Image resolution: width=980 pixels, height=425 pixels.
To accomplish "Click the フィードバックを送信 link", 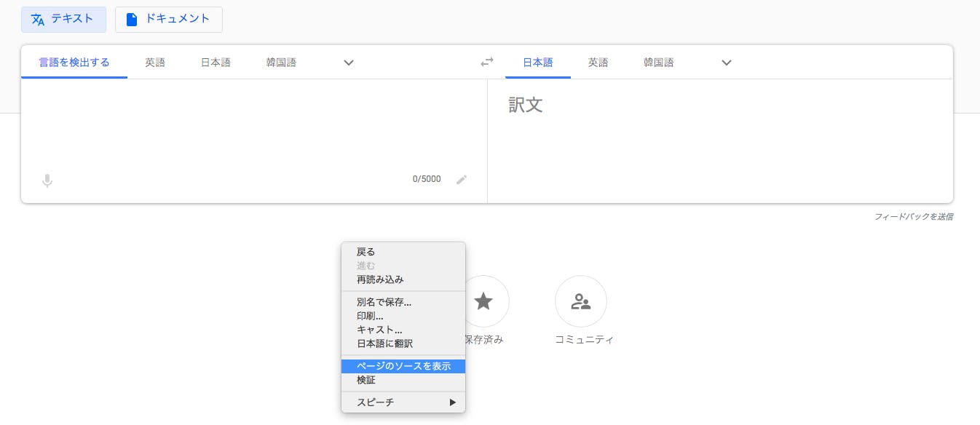I will pyautogui.click(x=914, y=216).
